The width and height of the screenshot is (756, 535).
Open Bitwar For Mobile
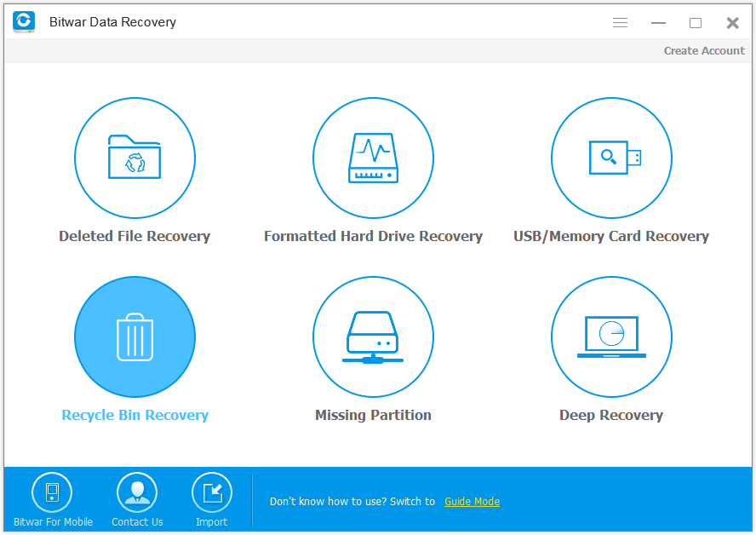pos(52,492)
